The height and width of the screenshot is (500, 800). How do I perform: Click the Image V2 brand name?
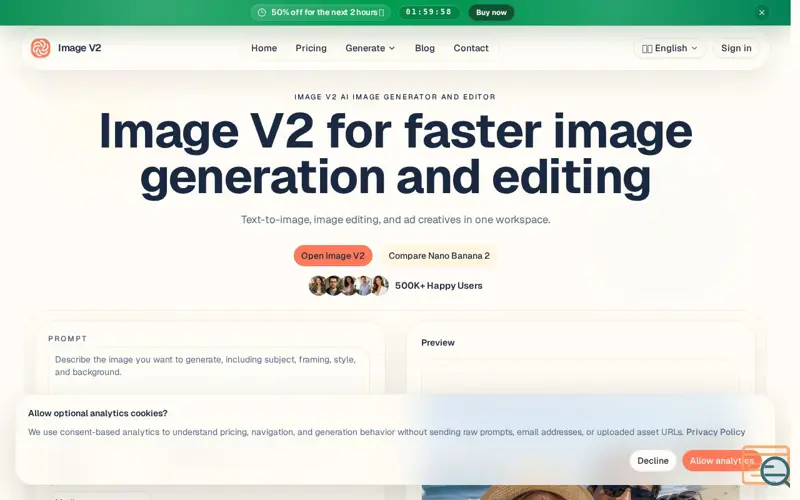click(80, 48)
